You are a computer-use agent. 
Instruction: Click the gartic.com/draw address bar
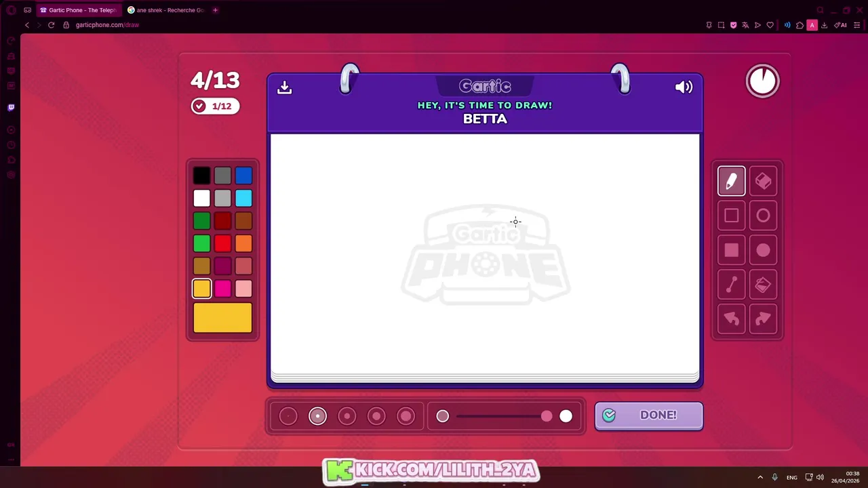[x=107, y=25]
